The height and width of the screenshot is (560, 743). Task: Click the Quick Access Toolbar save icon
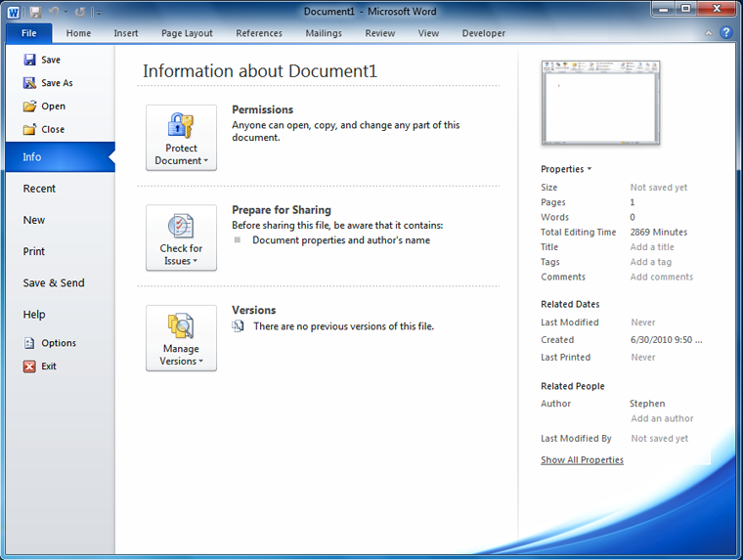pos(35,12)
